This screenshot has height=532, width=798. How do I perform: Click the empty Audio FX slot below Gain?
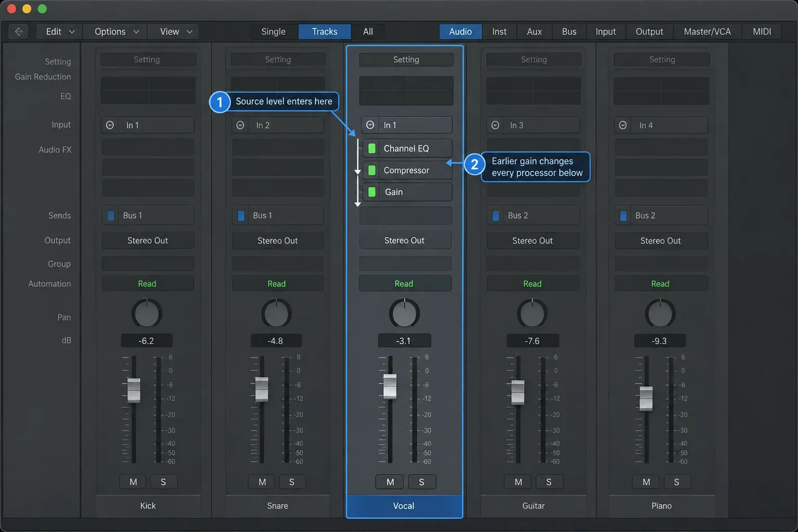[x=405, y=216]
